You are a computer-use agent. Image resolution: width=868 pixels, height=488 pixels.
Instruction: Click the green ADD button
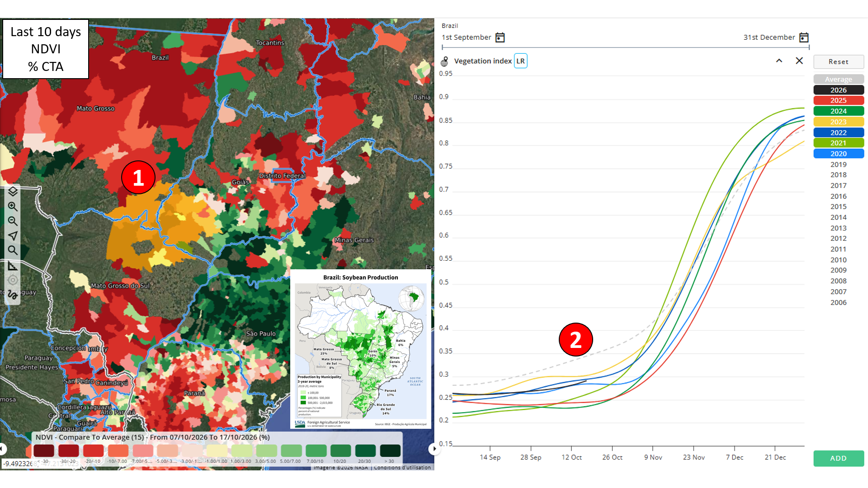tap(839, 458)
